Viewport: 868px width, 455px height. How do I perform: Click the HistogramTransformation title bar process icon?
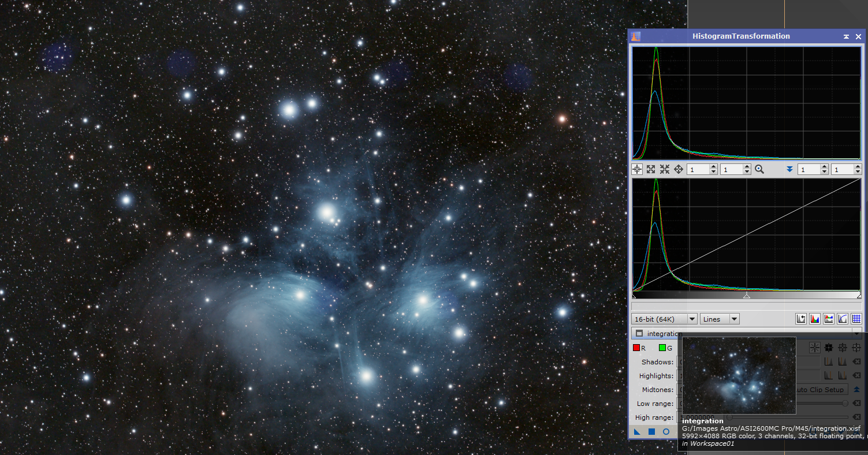(636, 36)
